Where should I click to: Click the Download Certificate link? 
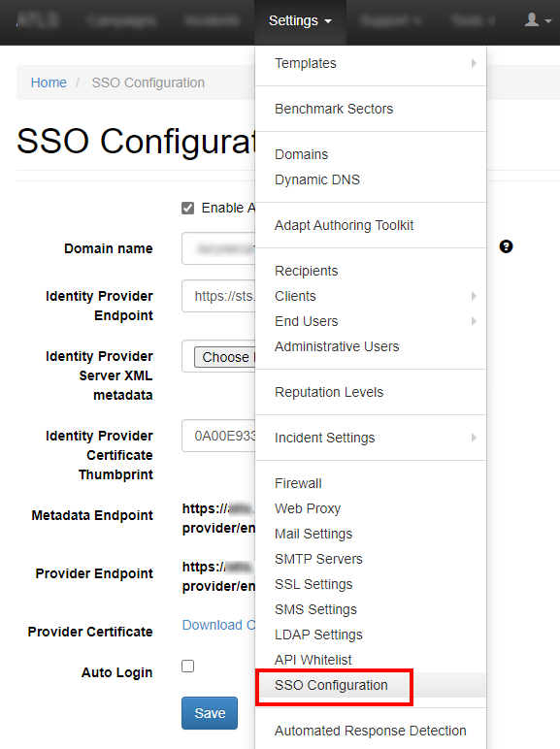tap(218, 625)
